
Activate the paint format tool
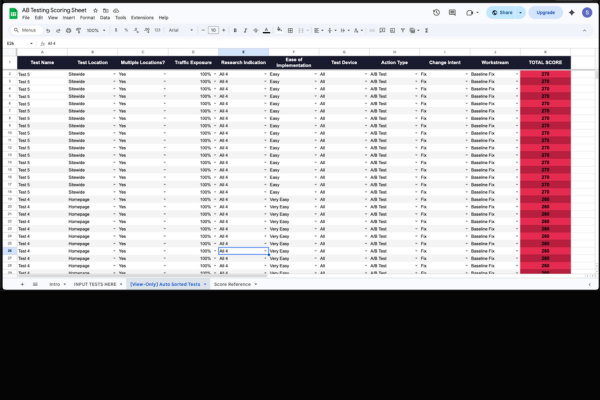(x=78, y=30)
